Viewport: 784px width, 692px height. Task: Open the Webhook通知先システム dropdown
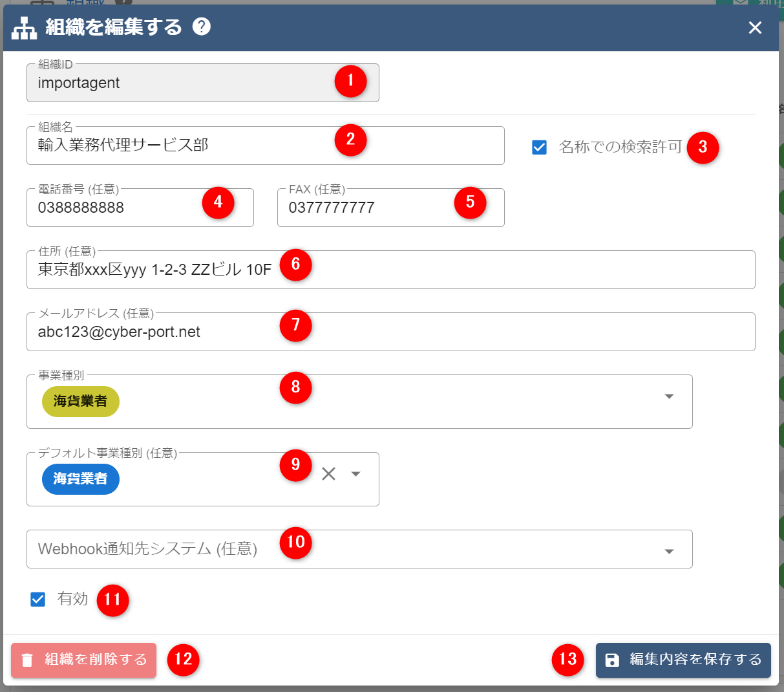point(669,551)
